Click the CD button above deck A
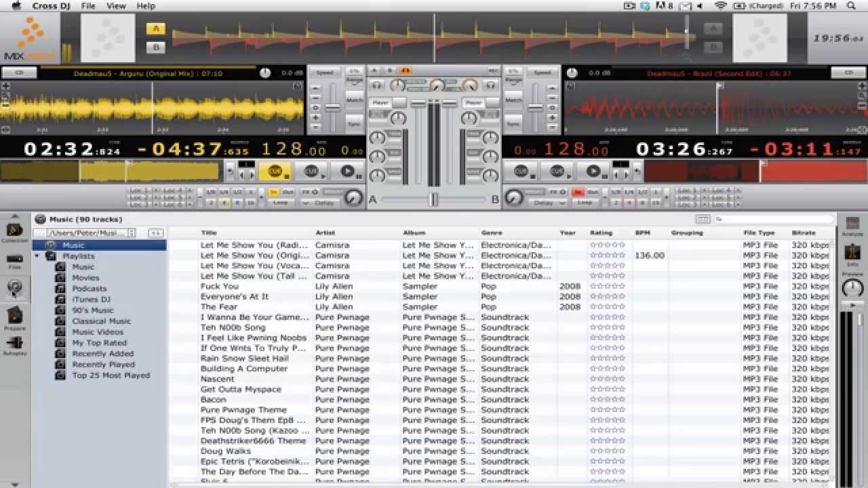 coord(19,73)
